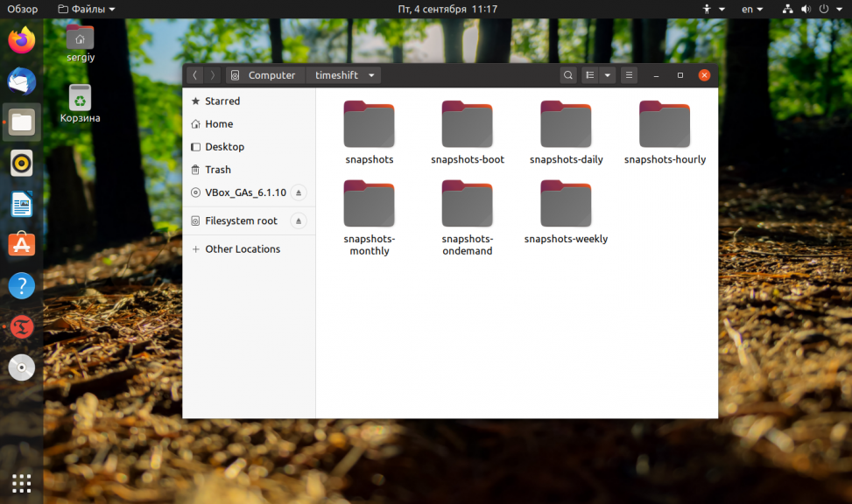The image size is (852, 504).
Task: Eject the VBox_GAs_6.1.10 disc
Action: 298,192
